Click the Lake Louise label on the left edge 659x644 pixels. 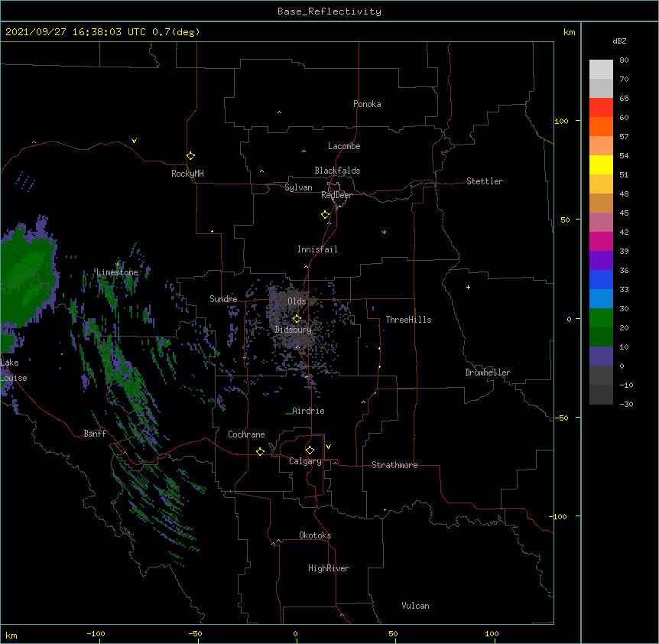tap(13, 370)
